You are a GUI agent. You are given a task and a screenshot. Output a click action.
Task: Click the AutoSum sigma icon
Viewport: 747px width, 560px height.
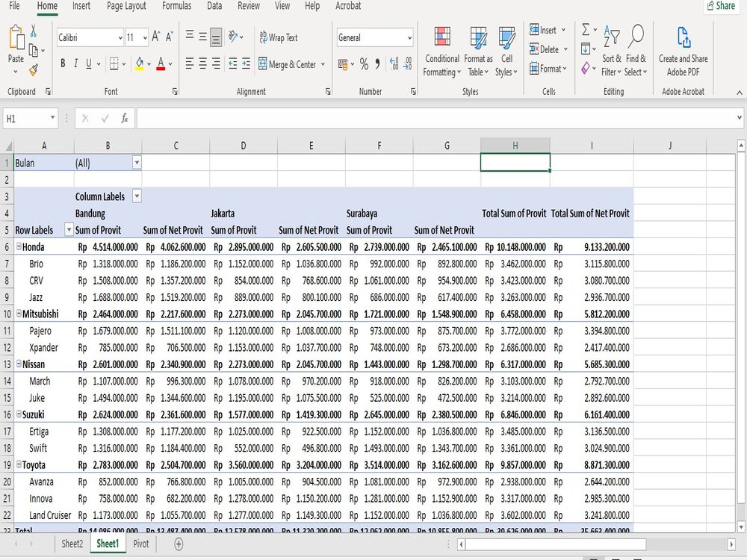[586, 30]
